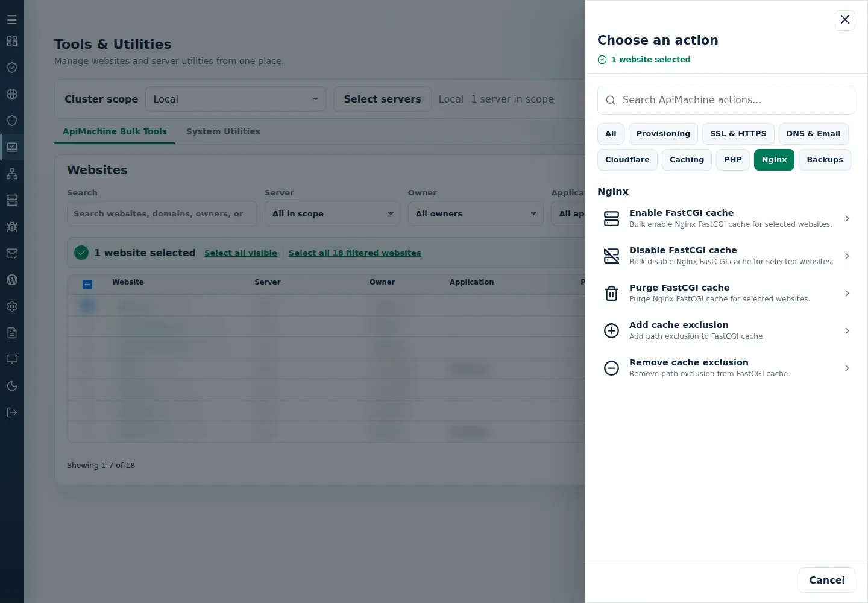Click the search magnifier icon in action search
Image resolution: width=868 pixels, height=603 pixels.
pos(611,100)
